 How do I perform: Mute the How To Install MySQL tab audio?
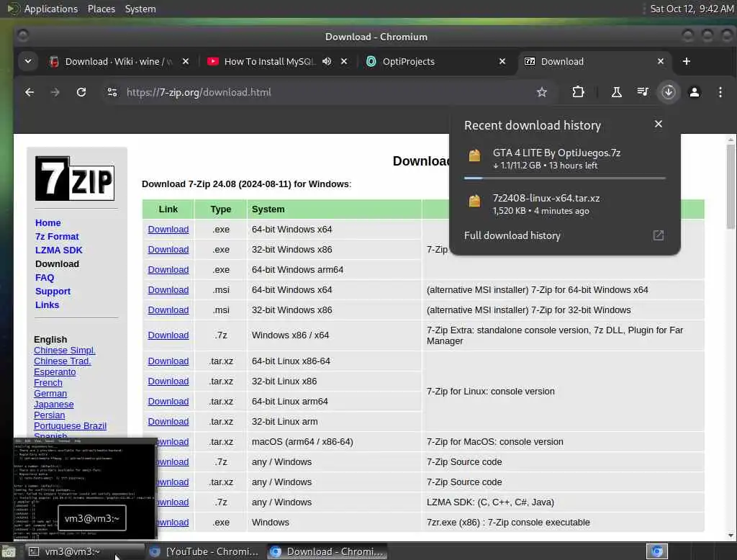click(327, 62)
